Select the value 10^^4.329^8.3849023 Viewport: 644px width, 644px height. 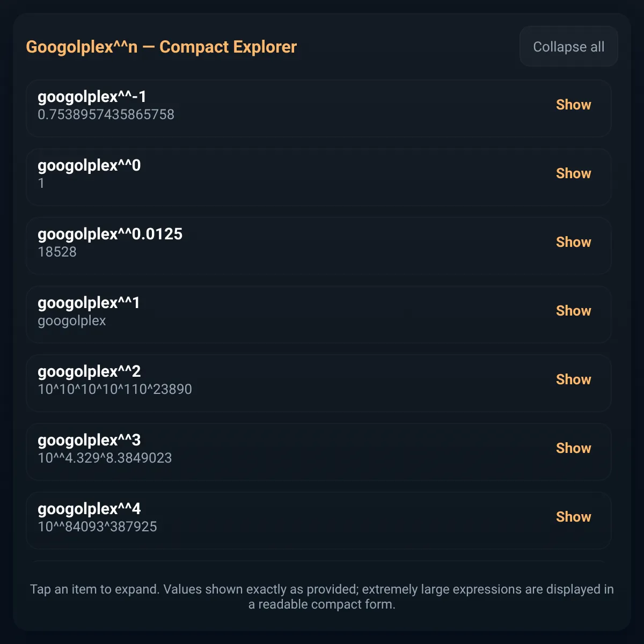pyautogui.click(x=105, y=458)
